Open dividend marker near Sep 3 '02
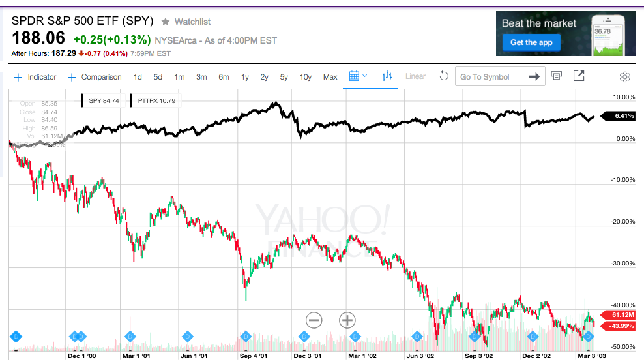 click(x=475, y=337)
